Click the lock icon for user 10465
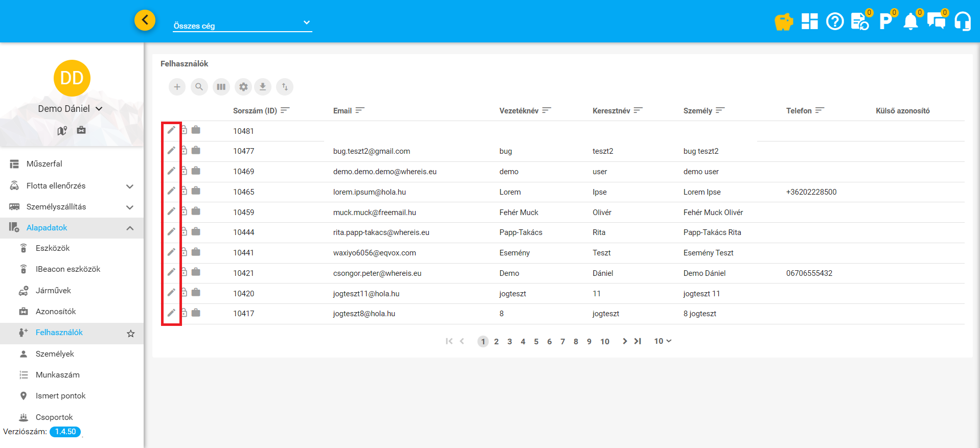 click(x=184, y=191)
